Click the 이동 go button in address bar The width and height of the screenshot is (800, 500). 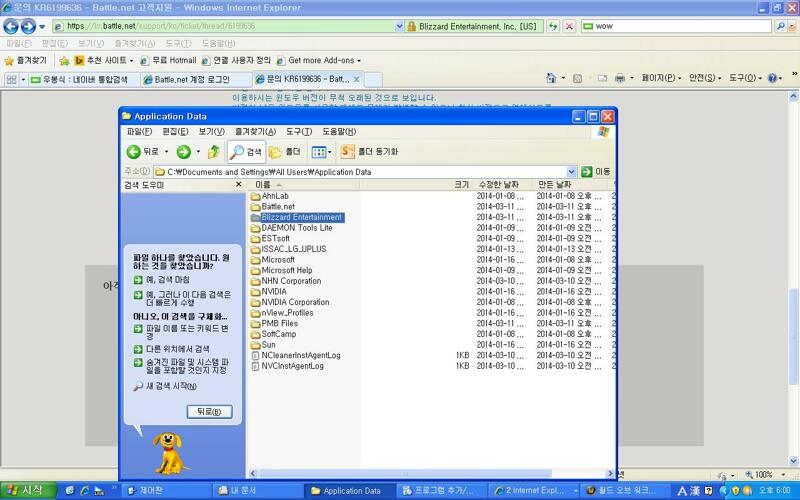point(595,172)
